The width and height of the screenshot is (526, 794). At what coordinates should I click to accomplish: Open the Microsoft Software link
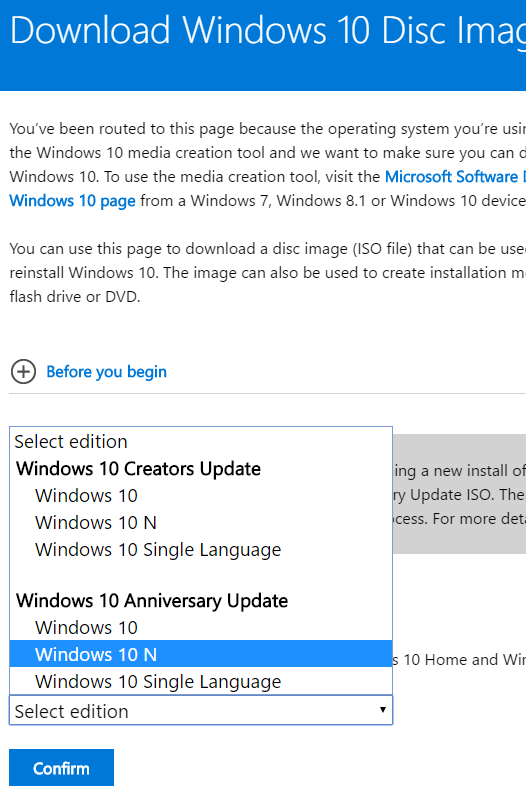pos(455,177)
